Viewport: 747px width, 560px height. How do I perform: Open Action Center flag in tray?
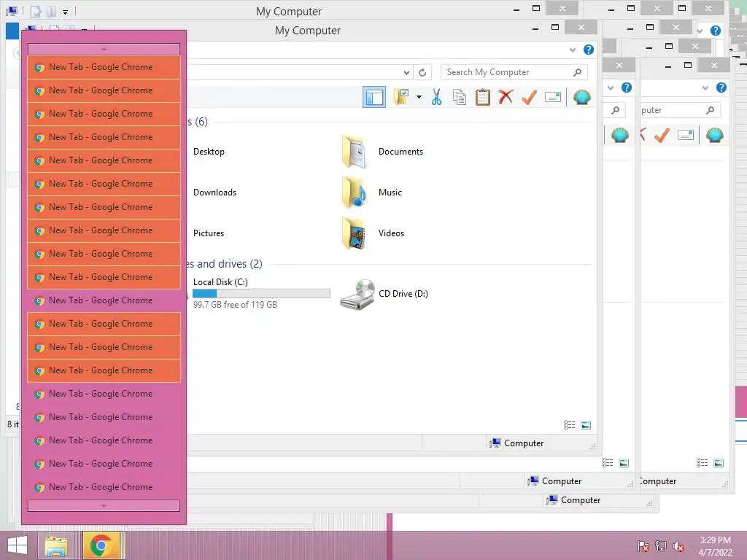[x=643, y=545]
